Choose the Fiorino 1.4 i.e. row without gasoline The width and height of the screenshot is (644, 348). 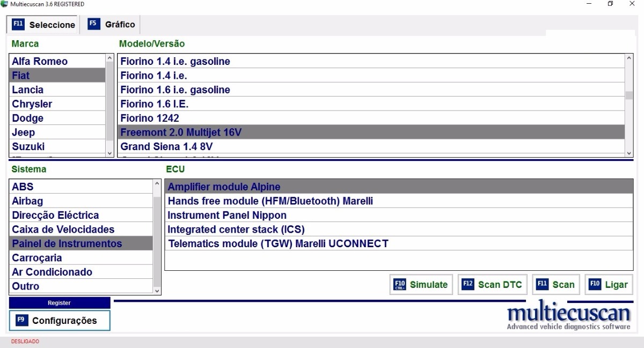coord(371,76)
